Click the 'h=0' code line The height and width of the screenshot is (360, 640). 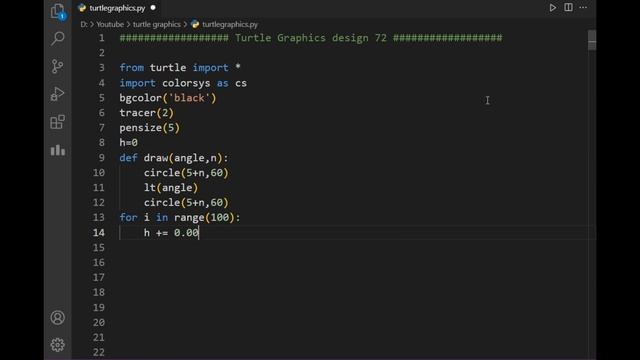click(x=129, y=143)
